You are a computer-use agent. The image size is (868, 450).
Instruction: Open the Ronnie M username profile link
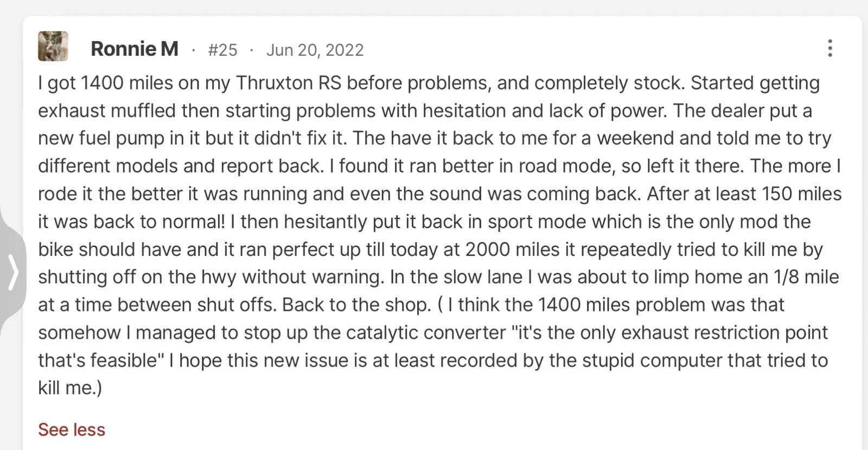[x=135, y=49]
